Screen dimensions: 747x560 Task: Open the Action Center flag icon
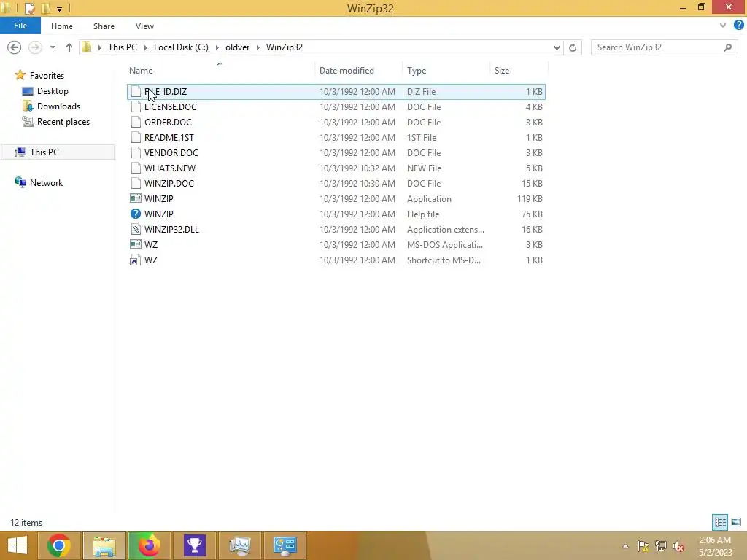[x=643, y=546]
